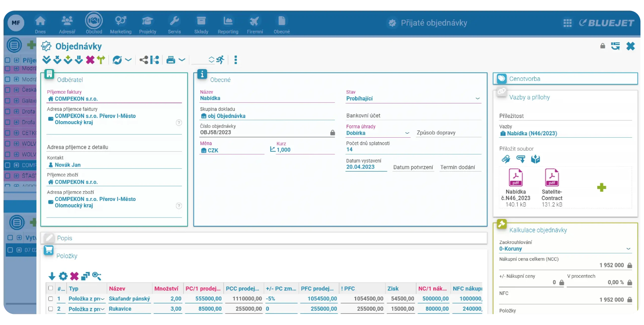Click green plus to add attachment
644x325 pixels.
601,187
